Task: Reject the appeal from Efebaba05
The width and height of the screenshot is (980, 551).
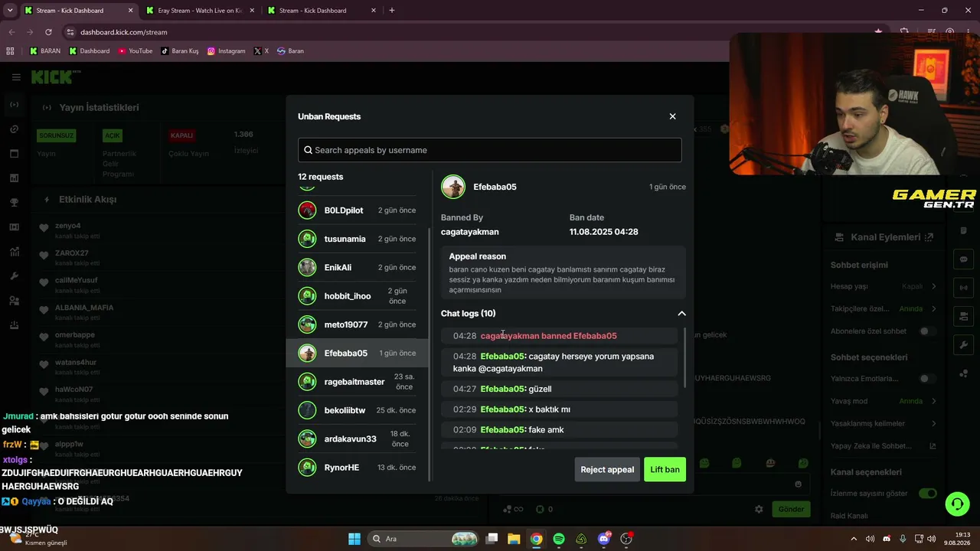Action: (607, 469)
